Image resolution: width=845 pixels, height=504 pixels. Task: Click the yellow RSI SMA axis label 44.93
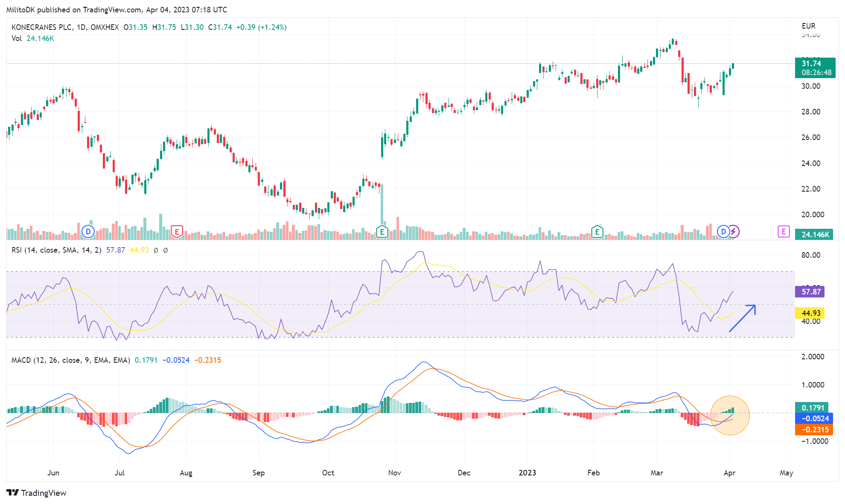coord(810,313)
